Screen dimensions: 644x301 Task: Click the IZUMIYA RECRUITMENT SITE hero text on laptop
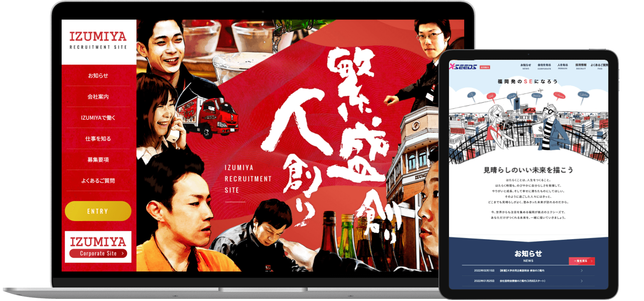pos(248,179)
